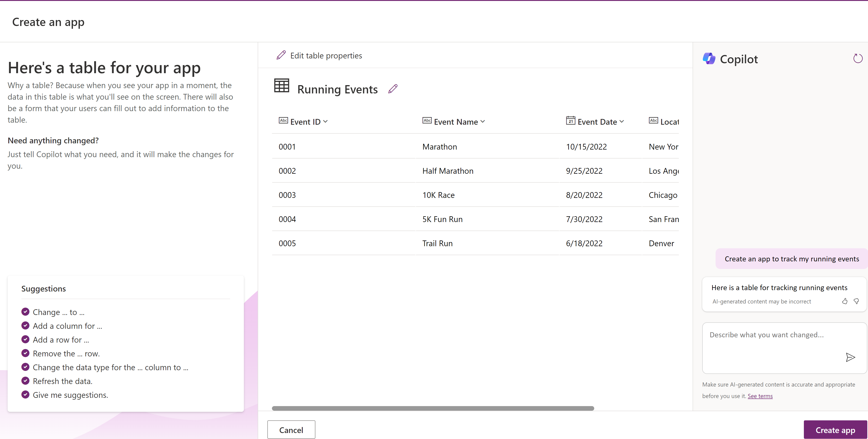Select the 'Add a column for ...' suggestion

click(67, 326)
